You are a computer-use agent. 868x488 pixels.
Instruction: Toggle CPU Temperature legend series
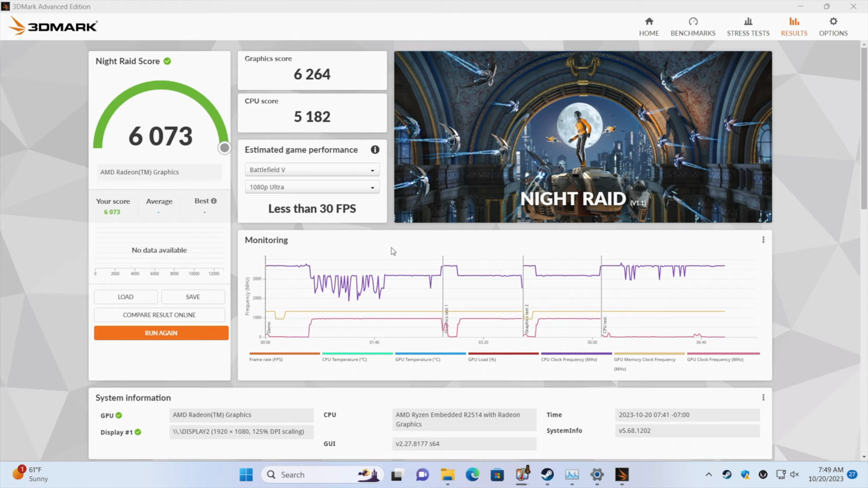pos(357,357)
